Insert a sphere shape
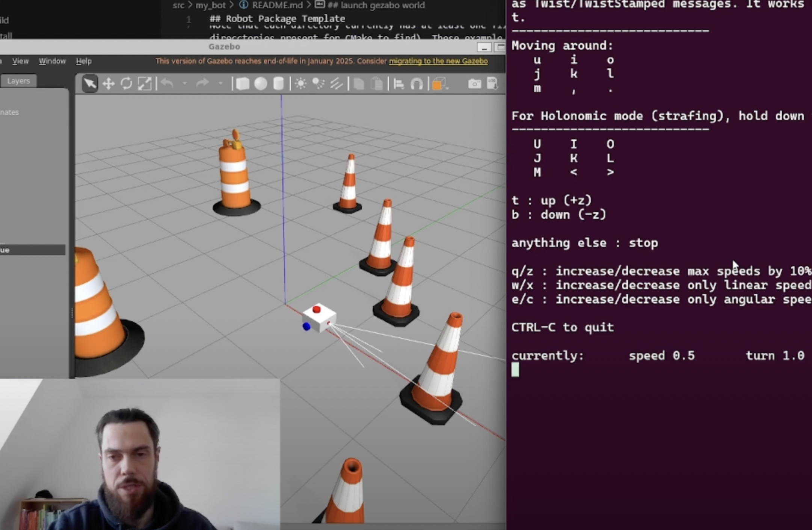This screenshot has width=812, height=530. coord(261,83)
